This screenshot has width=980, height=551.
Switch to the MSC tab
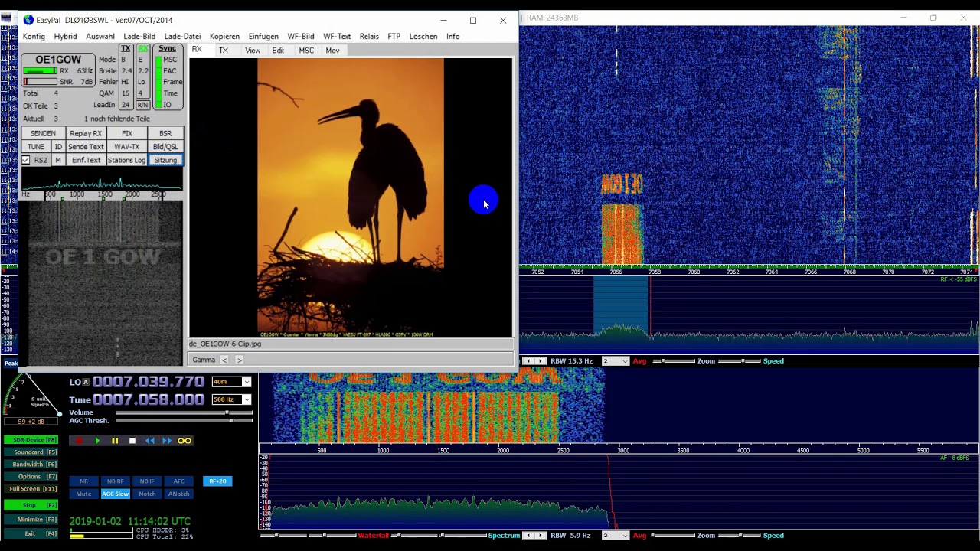[306, 51]
